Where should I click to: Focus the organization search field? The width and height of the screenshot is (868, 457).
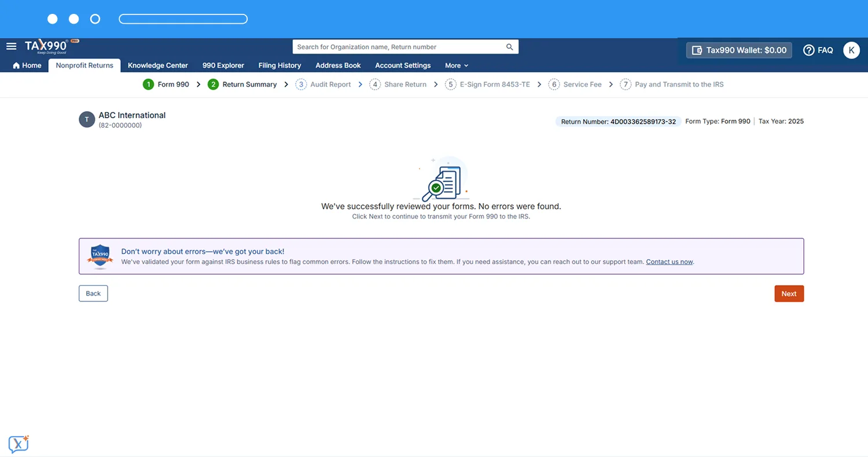click(399, 47)
